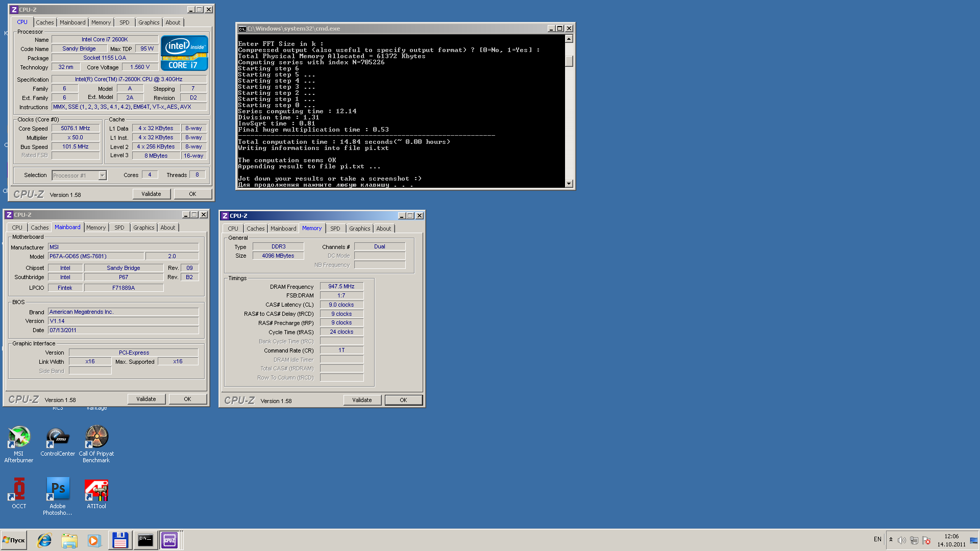Screen dimensions: 980x551
Task: Open ATITool desktop shortcut
Action: coord(96,493)
